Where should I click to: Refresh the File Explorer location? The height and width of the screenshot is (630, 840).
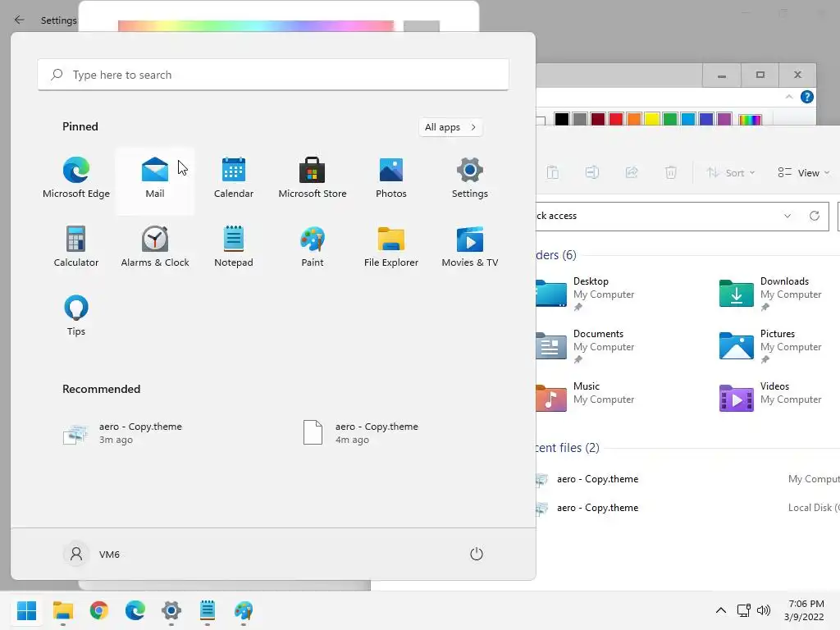pos(815,216)
